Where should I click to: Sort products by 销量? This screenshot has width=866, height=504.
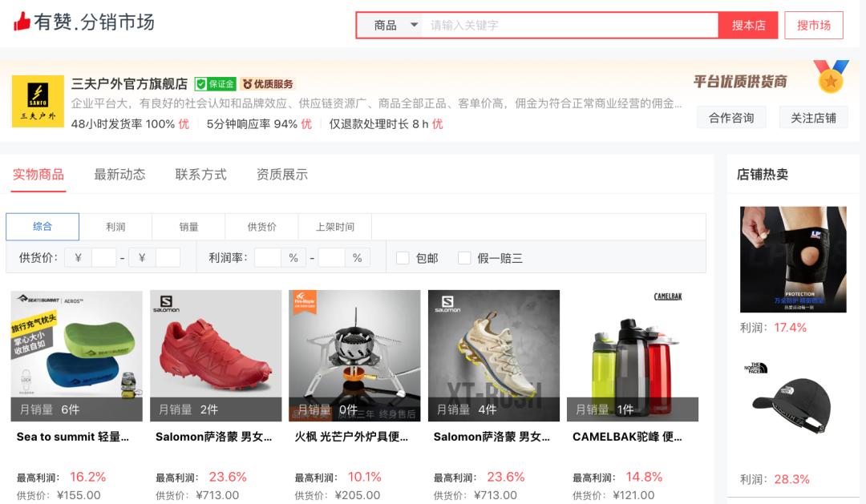pos(188,226)
